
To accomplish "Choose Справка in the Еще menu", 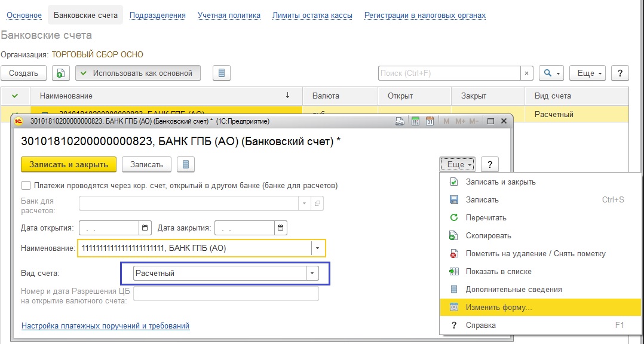I will tap(540, 325).
